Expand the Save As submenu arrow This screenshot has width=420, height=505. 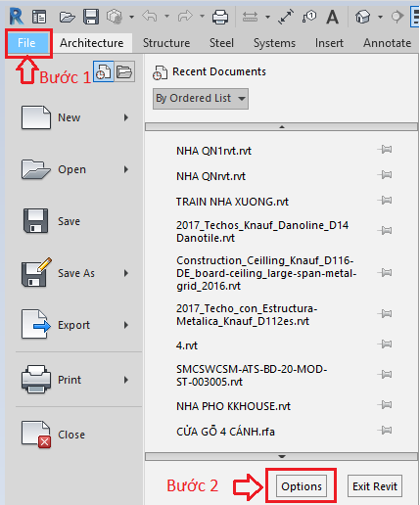point(126,273)
